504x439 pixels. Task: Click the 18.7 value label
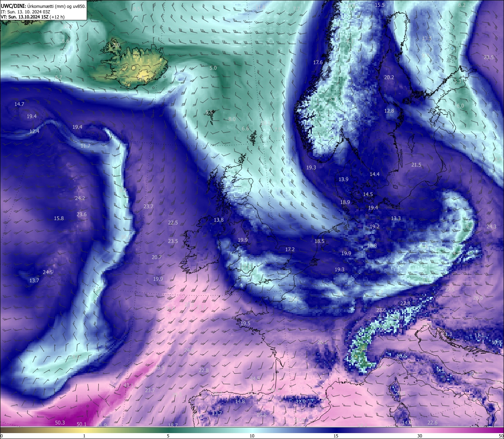tap(173, 425)
